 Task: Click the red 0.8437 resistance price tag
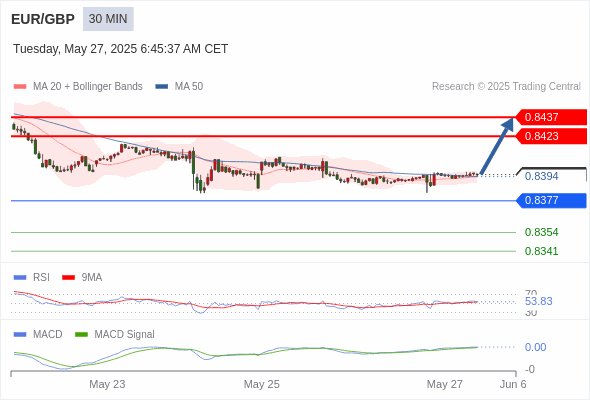coord(551,117)
